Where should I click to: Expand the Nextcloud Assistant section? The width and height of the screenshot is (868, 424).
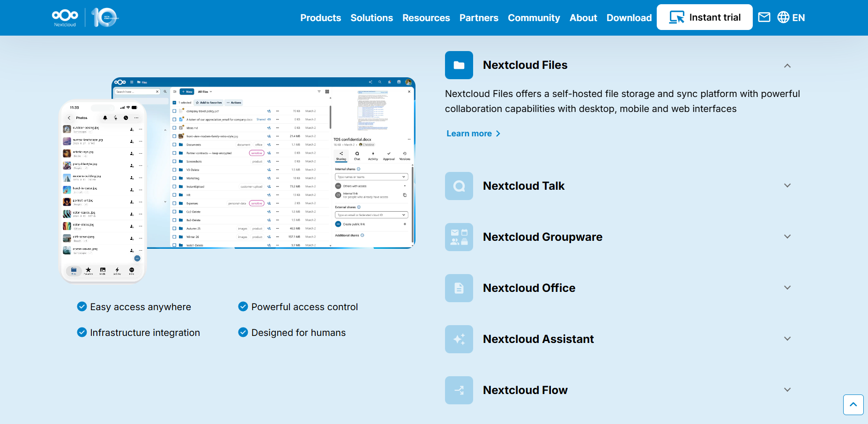[x=787, y=339]
